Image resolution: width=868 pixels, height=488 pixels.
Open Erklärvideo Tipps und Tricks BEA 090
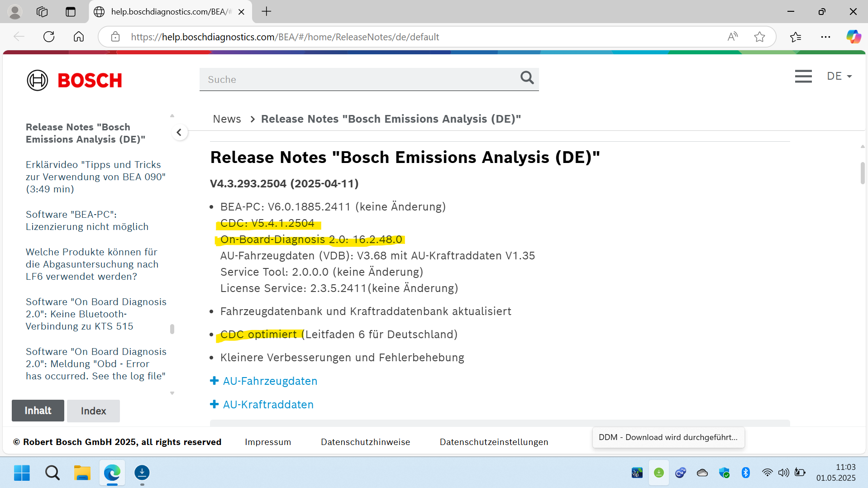95,177
